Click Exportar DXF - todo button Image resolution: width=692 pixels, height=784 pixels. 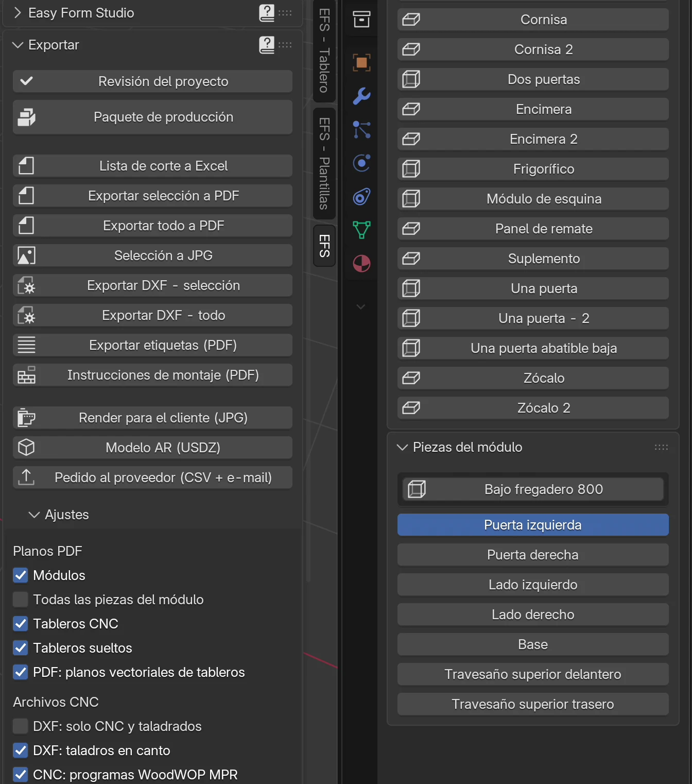[152, 315]
